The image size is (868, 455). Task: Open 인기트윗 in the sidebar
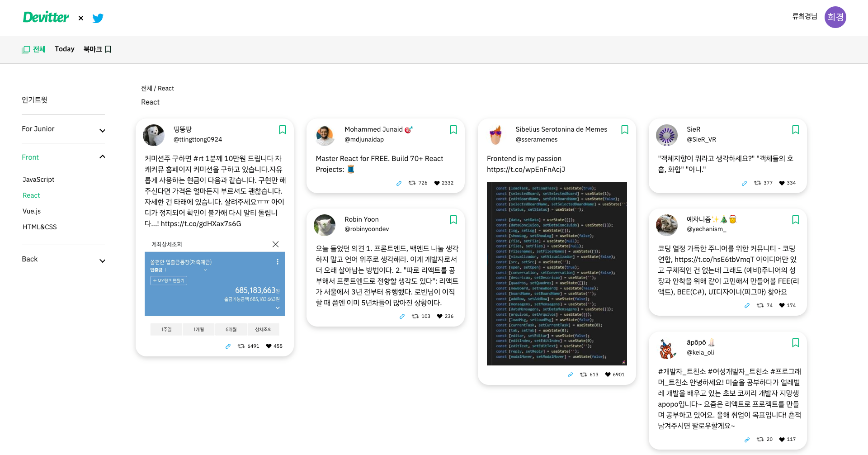(34, 100)
